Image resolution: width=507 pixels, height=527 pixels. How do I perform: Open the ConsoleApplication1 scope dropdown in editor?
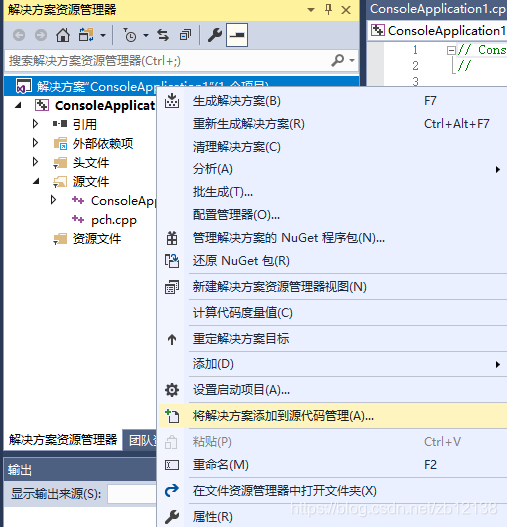click(x=438, y=31)
